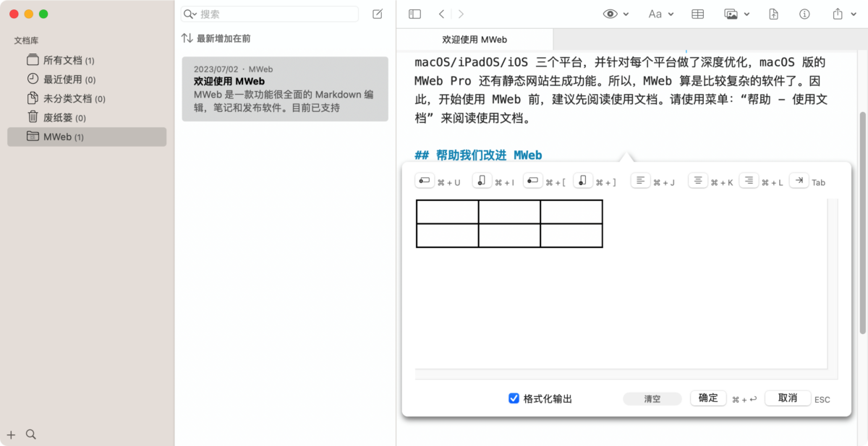Image resolution: width=868 pixels, height=446 pixels.
Task: Align table column right (⌘+L)
Action: pos(749,181)
